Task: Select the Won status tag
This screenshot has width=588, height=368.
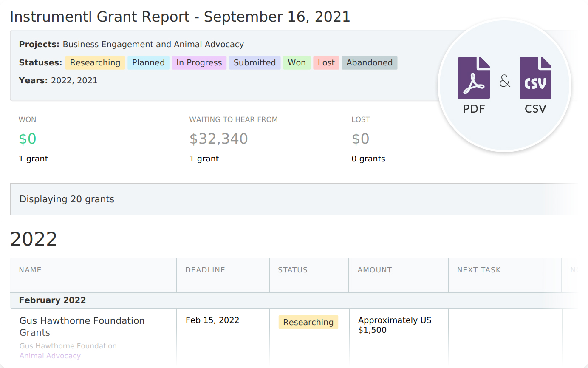Action: [297, 63]
